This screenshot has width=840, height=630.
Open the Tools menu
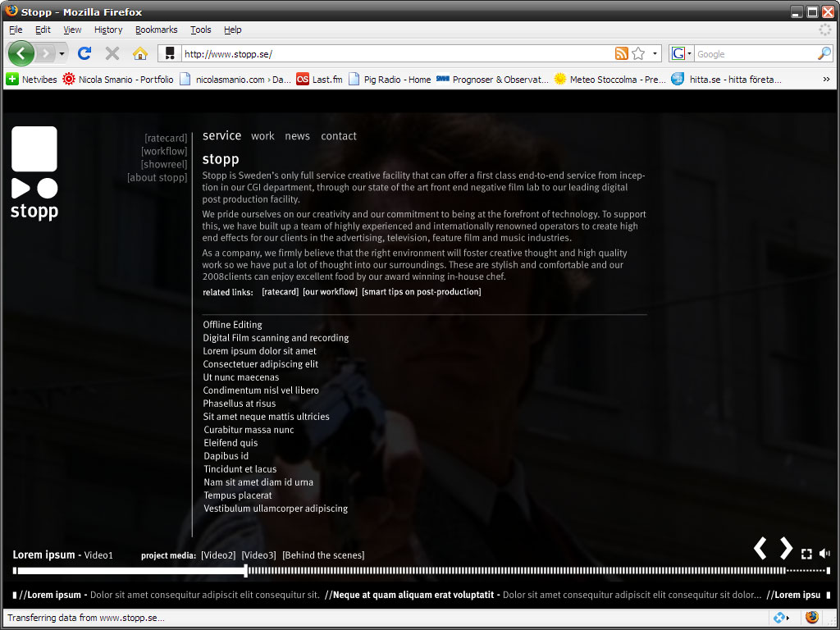[201, 30]
